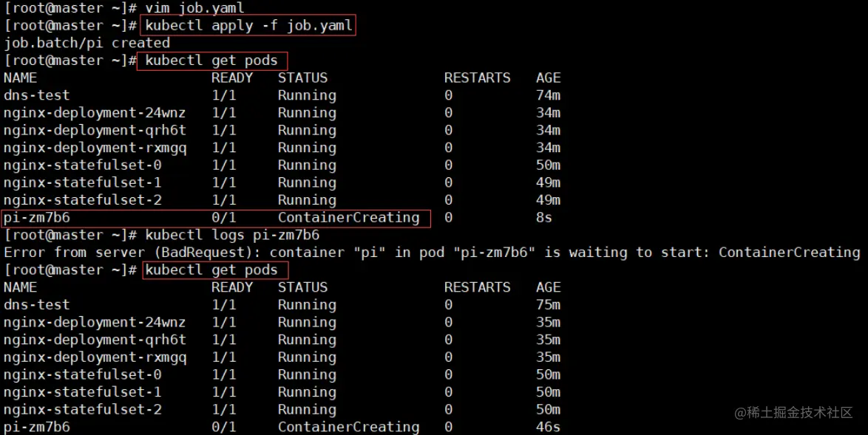Viewport: 868px width, 435px height.
Task: Click "nginx-statefulset-0" in the second pod listing
Action: pos(83,374)
